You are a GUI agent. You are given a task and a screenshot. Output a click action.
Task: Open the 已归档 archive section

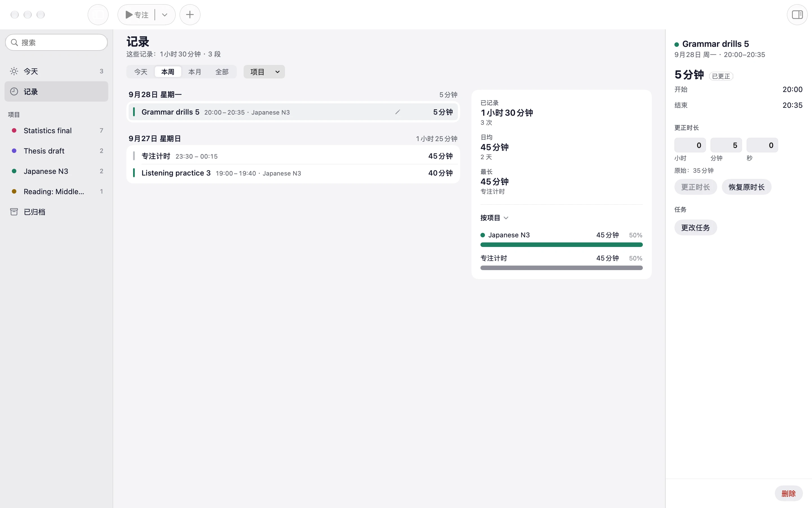coord(56,212)
